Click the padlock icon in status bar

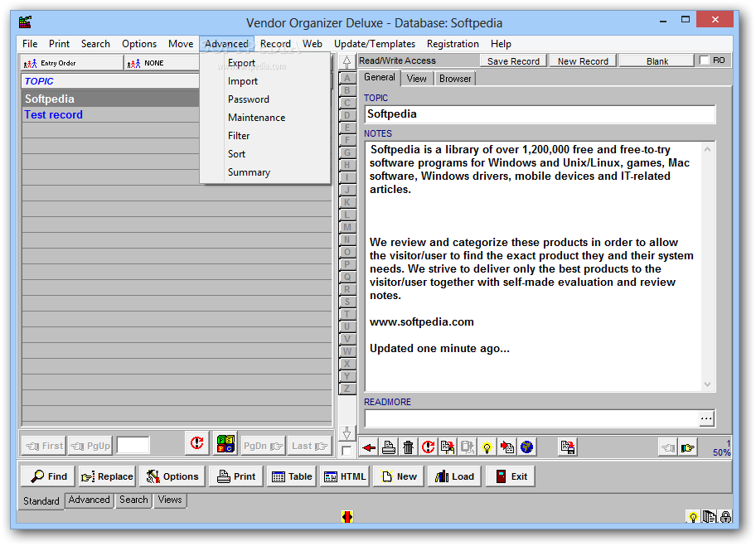[x=725, y=517]
